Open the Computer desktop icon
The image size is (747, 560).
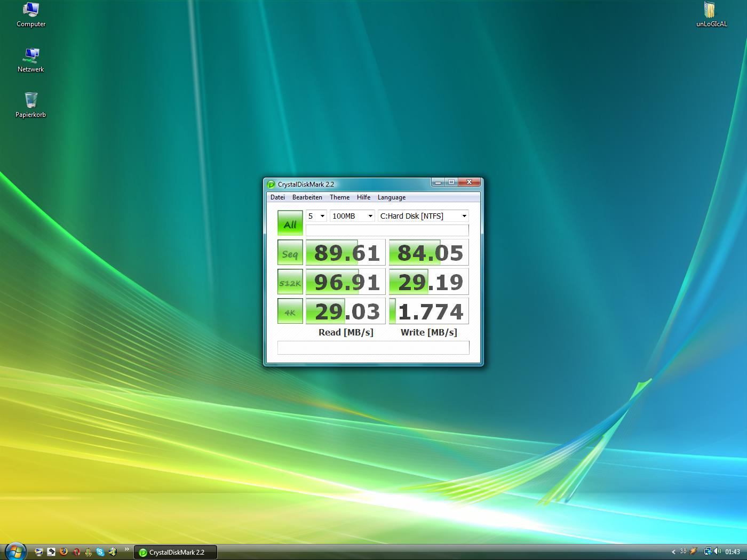coord(31,15)
